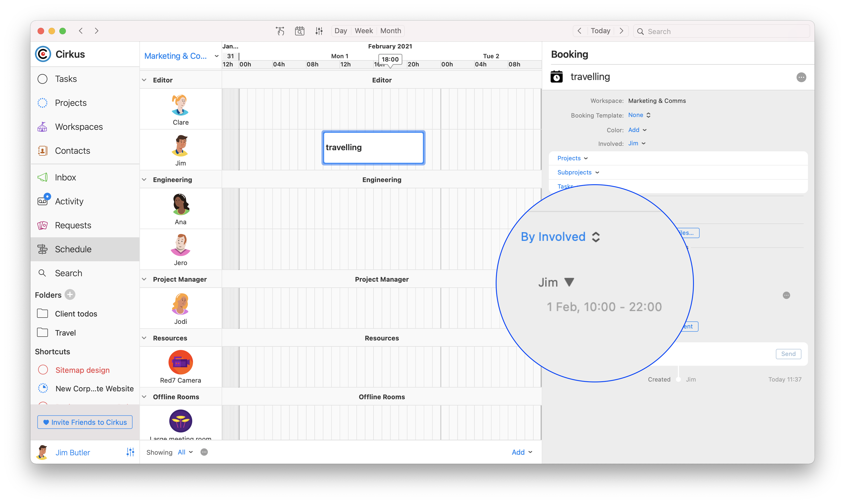Open Jim Butler profile link

[x=73, y=452]
